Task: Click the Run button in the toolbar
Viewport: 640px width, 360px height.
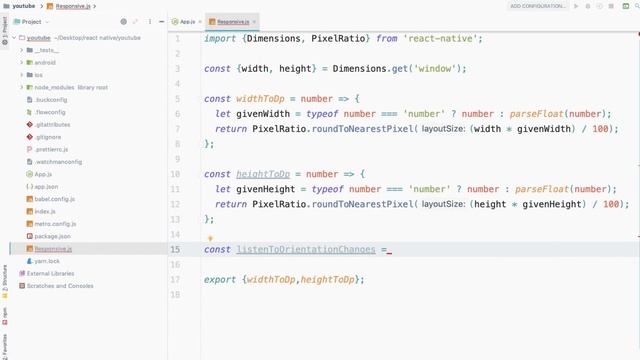Action: [576, 6]
